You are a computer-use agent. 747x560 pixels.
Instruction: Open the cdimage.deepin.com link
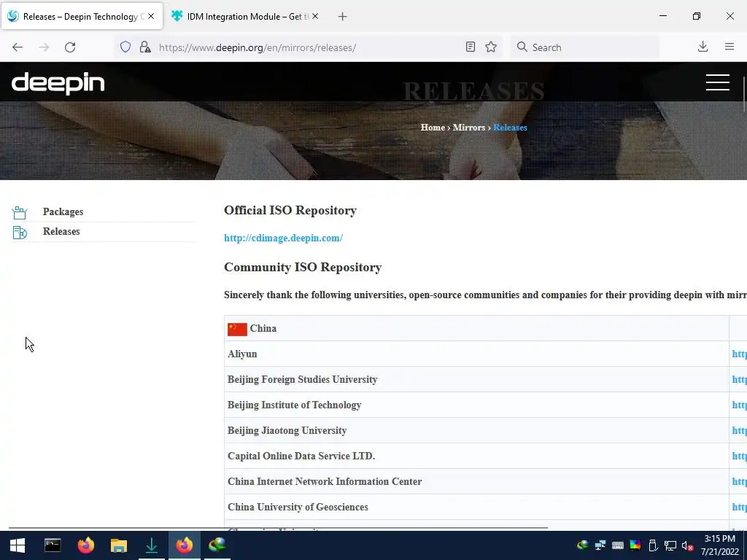pos(284,238)
